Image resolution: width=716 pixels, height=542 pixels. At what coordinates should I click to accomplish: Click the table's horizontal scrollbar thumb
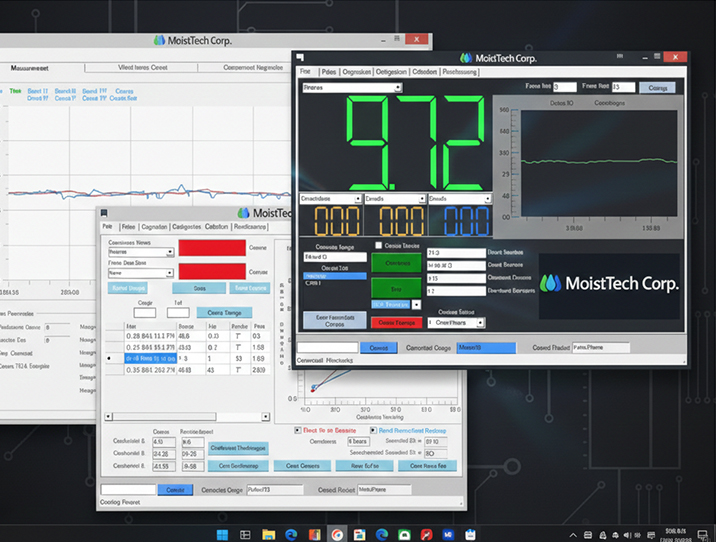tap(164, 416)
